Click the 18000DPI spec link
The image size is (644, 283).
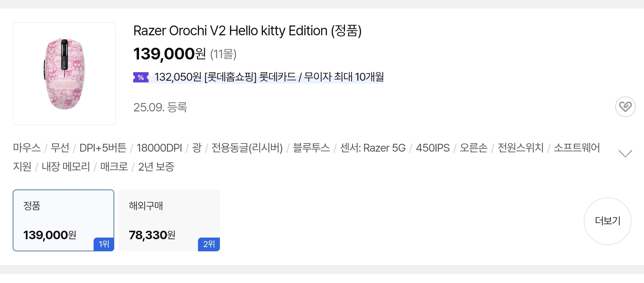coord(159,148)
